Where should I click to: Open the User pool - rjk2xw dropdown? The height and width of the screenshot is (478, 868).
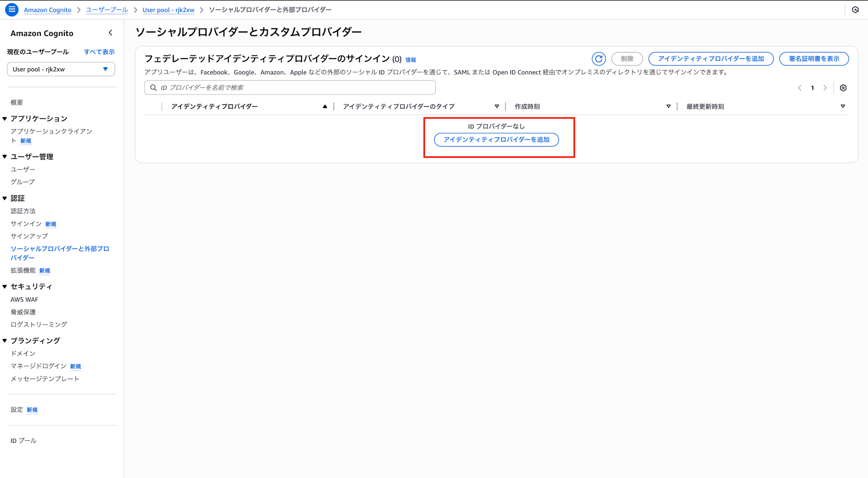click(61, 69)
